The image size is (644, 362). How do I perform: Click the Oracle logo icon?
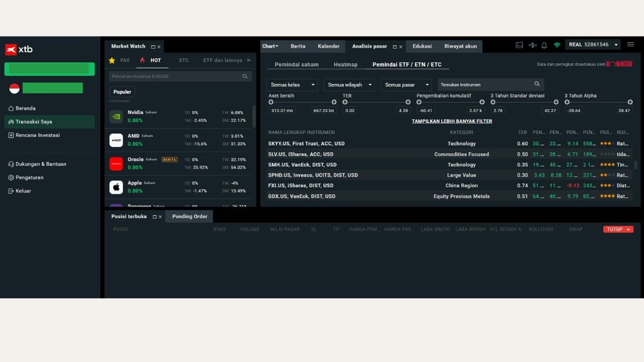click(116, 164)
